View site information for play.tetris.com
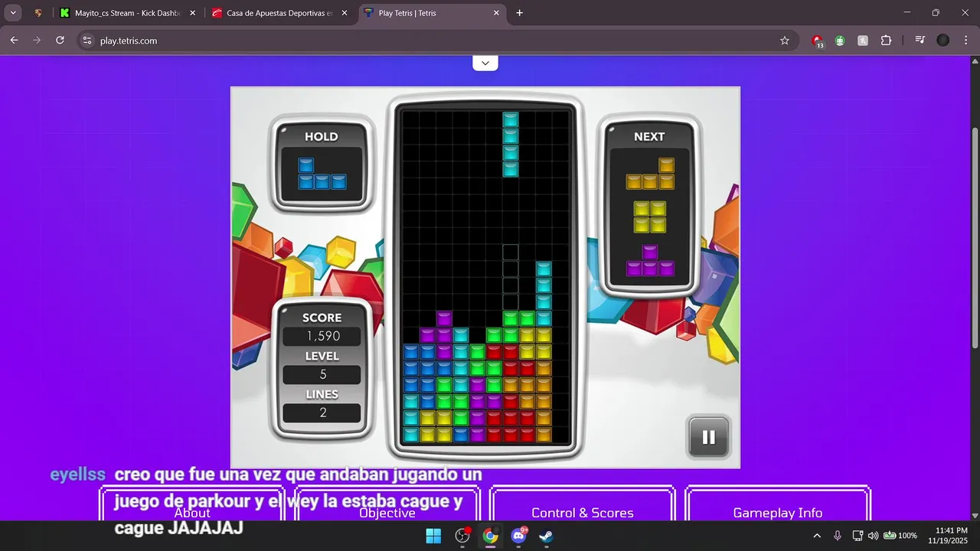The height and width of the screenshot is (551, 980). point(87,41)
